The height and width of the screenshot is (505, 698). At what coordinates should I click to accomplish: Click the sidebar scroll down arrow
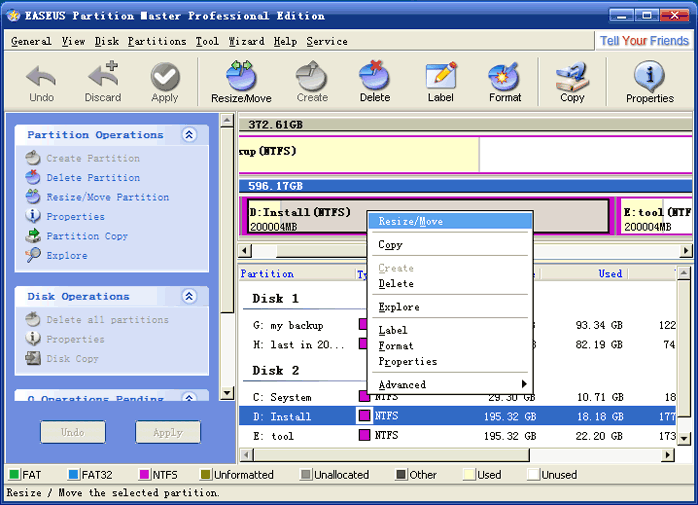click(x=227, y=393)
